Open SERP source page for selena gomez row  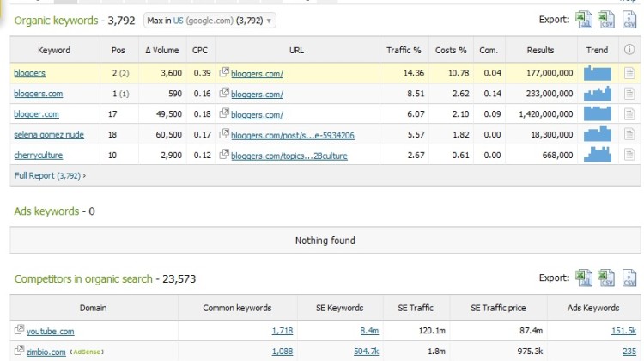(x=629, y=134)
